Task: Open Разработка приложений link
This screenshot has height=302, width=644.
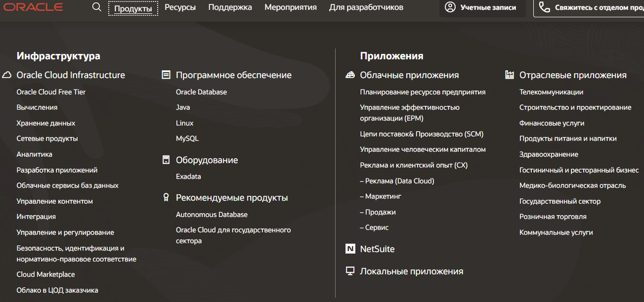Action: pyautogui.click(x=57, y=170)
